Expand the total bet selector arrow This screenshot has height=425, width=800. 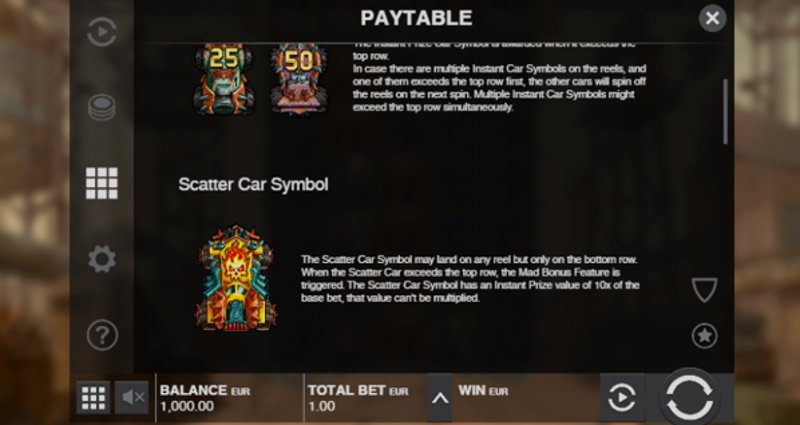pyautogui.click(x=440, y=398)
